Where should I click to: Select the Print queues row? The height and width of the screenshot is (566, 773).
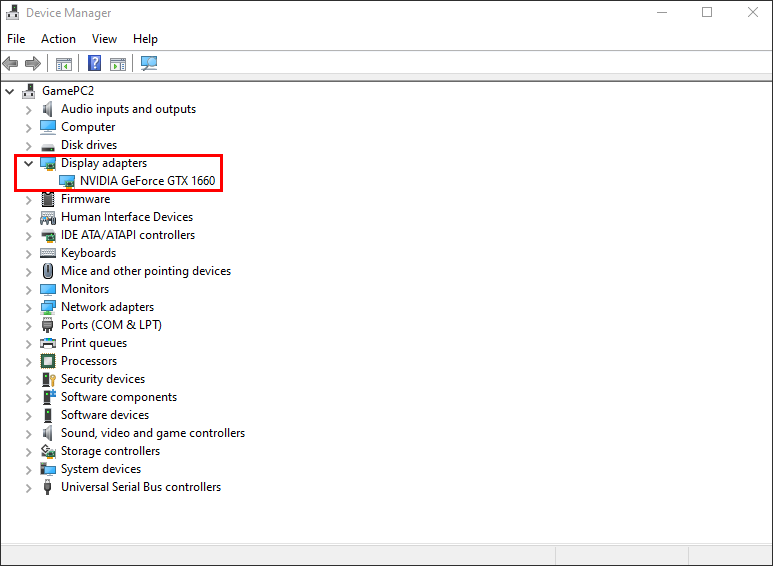pos(94,343)
